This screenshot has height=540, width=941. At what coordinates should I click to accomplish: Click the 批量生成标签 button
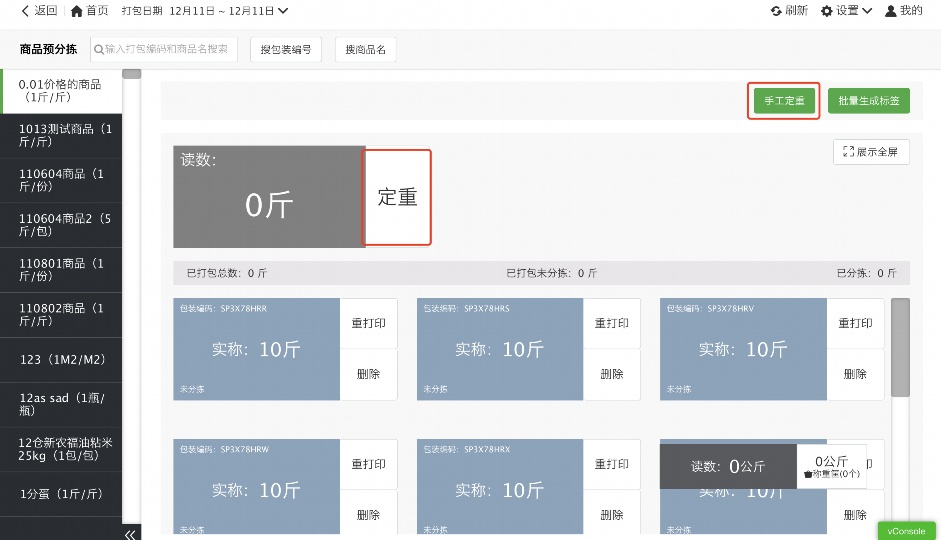click(x=868, y=101)
